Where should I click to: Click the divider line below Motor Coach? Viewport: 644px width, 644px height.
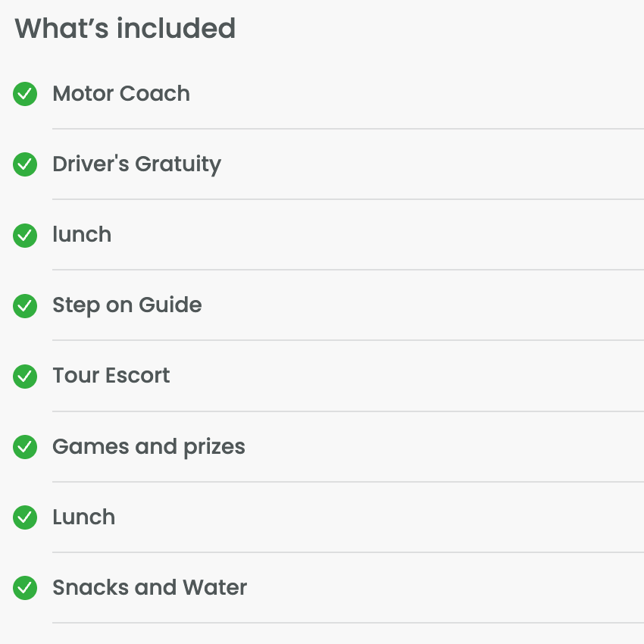(348, 129)
